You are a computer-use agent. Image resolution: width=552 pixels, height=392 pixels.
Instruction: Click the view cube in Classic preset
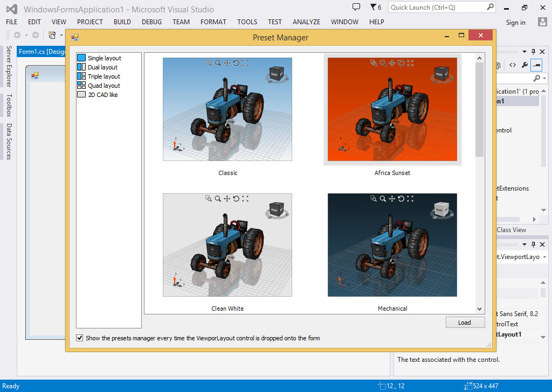pos(277,74)
